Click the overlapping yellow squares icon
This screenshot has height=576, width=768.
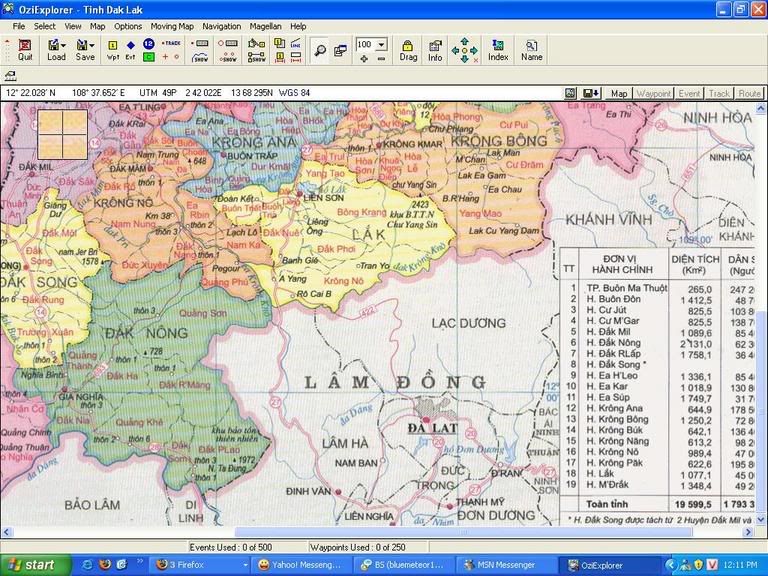pos(280,44)
